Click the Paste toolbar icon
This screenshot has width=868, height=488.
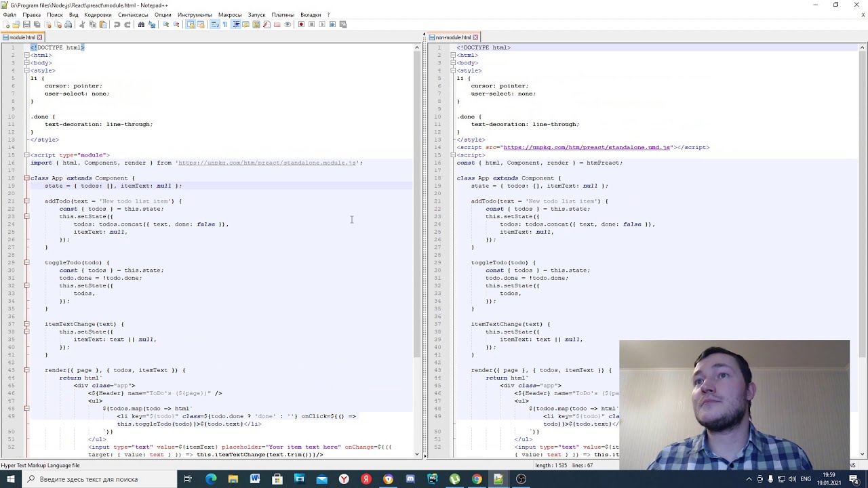[x=103, y=24]
